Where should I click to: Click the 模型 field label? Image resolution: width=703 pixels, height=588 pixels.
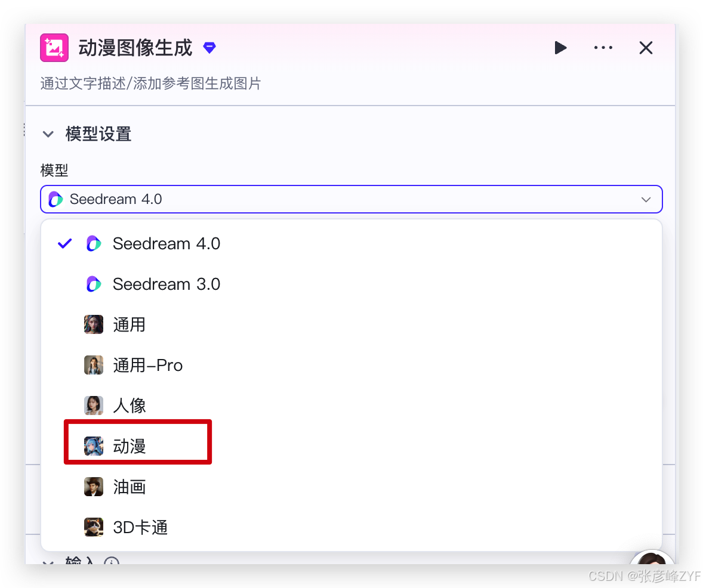pos(54,171)
